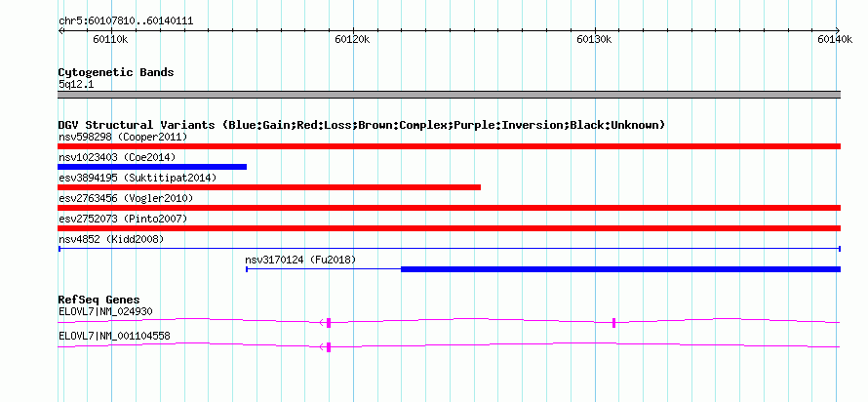Click the gray 5q12.1 cytogenetic band bar
This screenshot has width=868, height=402.
(x=449, y=95)
